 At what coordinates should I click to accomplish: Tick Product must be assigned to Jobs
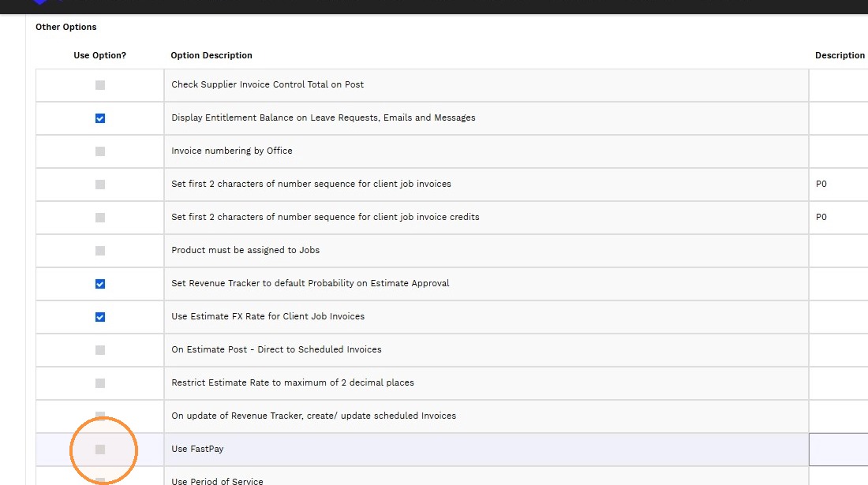100,251
